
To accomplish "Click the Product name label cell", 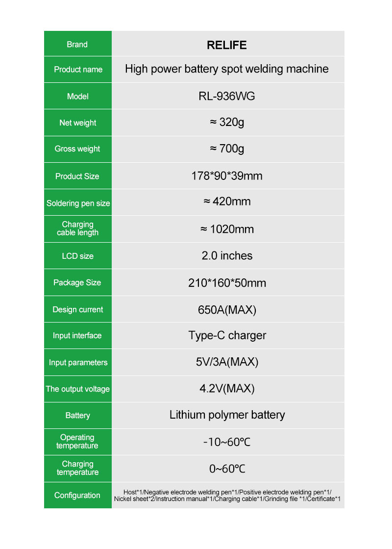I will [x=78, y=70].
